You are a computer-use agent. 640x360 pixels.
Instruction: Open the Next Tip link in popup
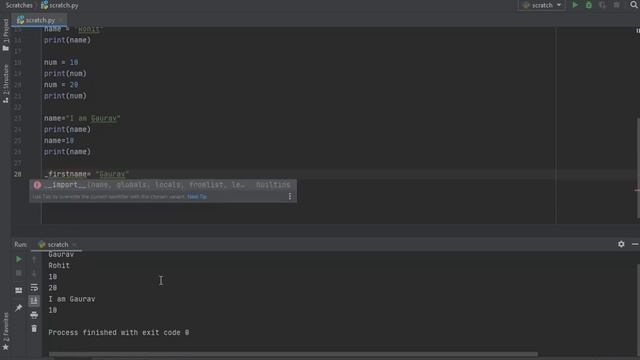pyautogui.click(x=197, y=197)
